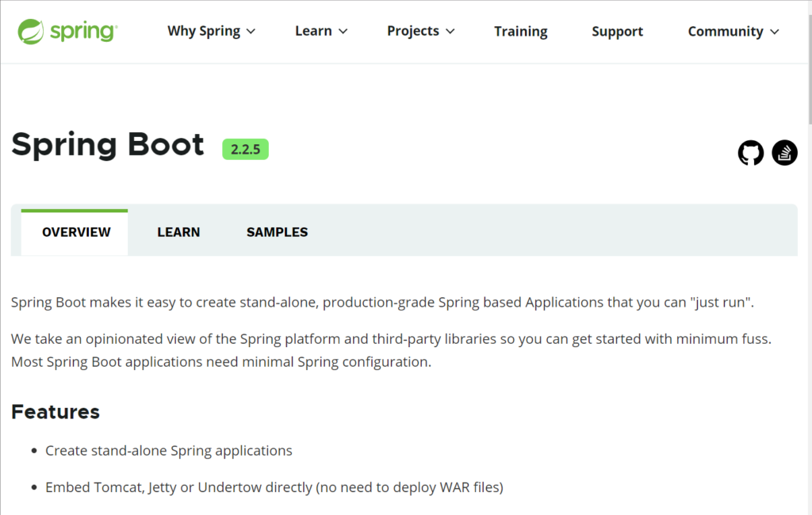This screenshot has width=812, height=515.
Task: Click the paragraph starting 'Spring Boot makes it easy'
Action: pyautogui.click(x=383, y=303)
